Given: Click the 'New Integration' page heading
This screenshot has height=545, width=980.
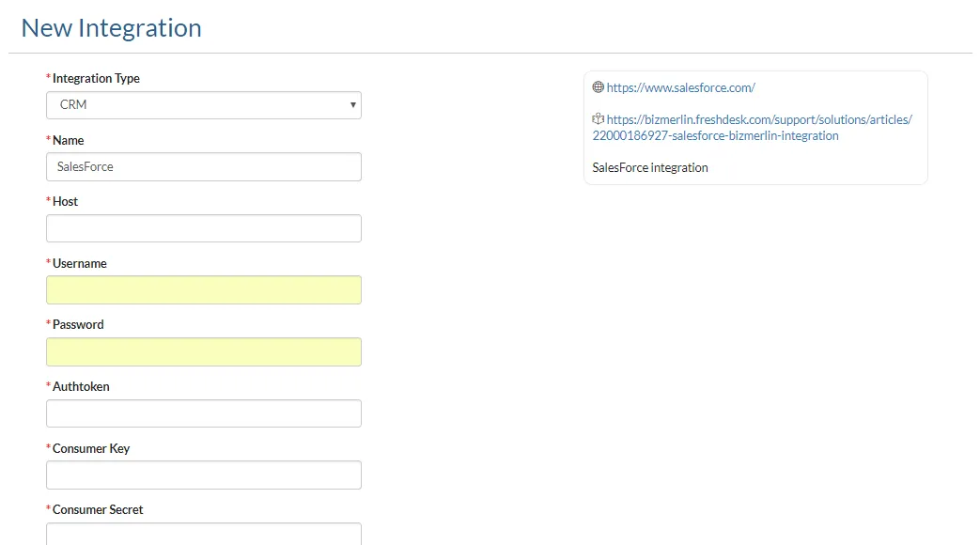Looking at the screenshot, I should click(x=111, y=28).
